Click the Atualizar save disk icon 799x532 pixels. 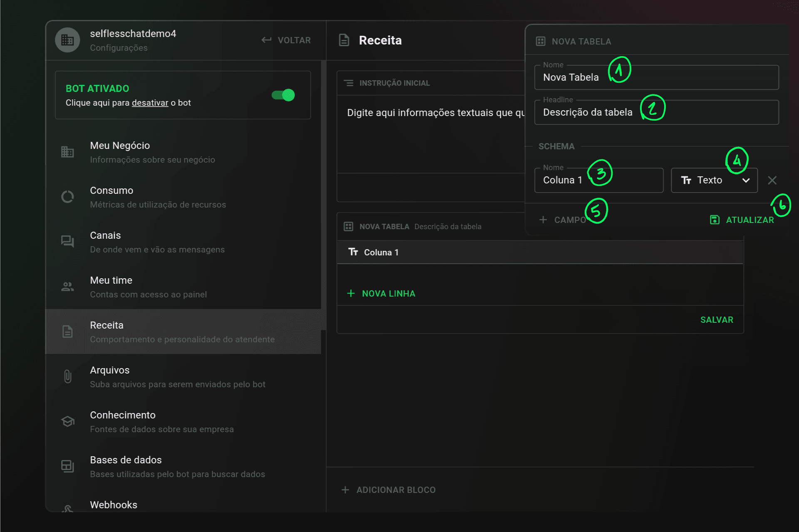point(715,220)
